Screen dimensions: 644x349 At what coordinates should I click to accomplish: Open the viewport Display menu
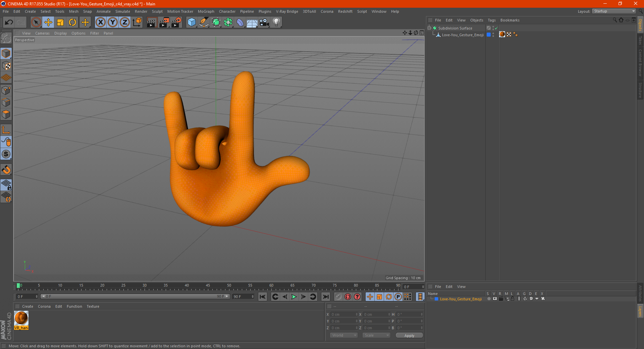click(x=60, y=33)
